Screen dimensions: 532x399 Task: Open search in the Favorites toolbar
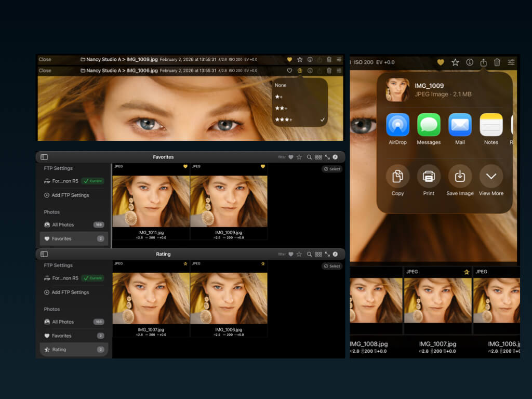(x=309, y=157)
